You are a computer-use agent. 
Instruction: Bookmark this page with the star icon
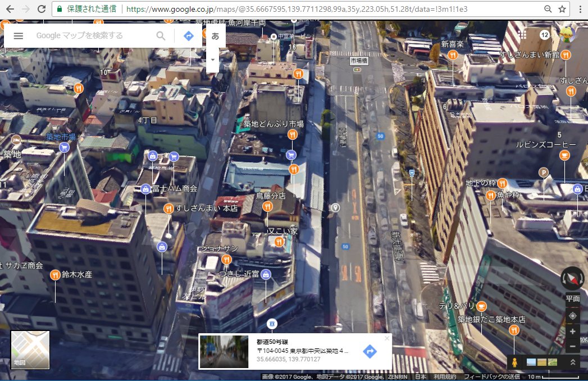coord(562,9)
